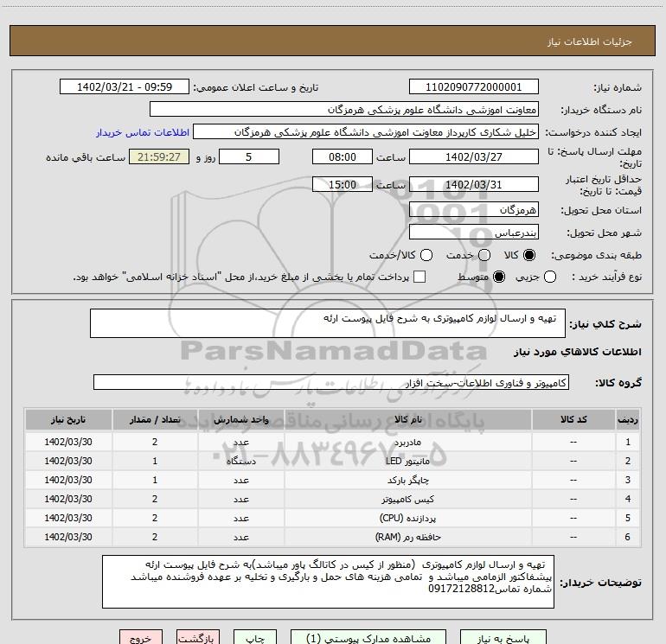Click the remaining days field showing 5
The width and height of the screenshot is (666, 644).
pyautogui.click(x=249, y=156)
